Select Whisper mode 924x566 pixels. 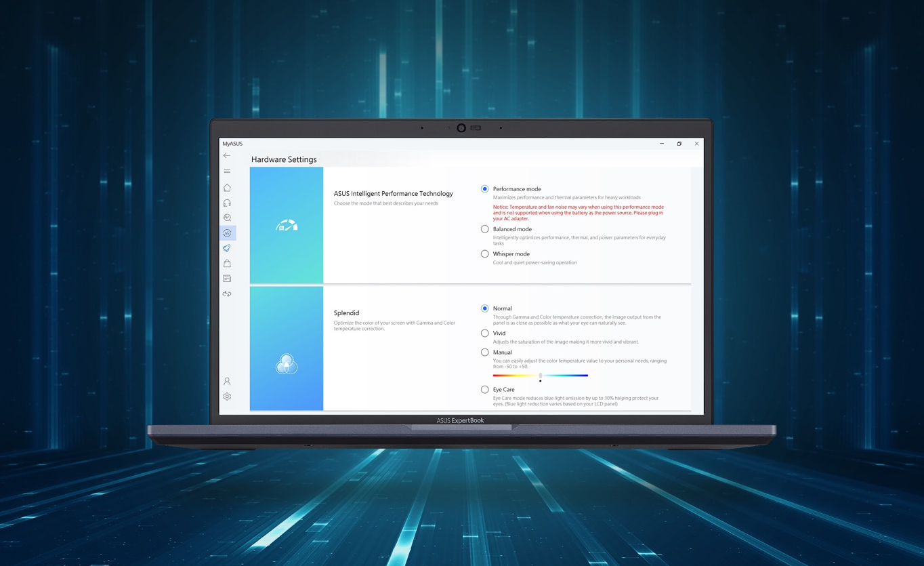(x=484, y=254)
